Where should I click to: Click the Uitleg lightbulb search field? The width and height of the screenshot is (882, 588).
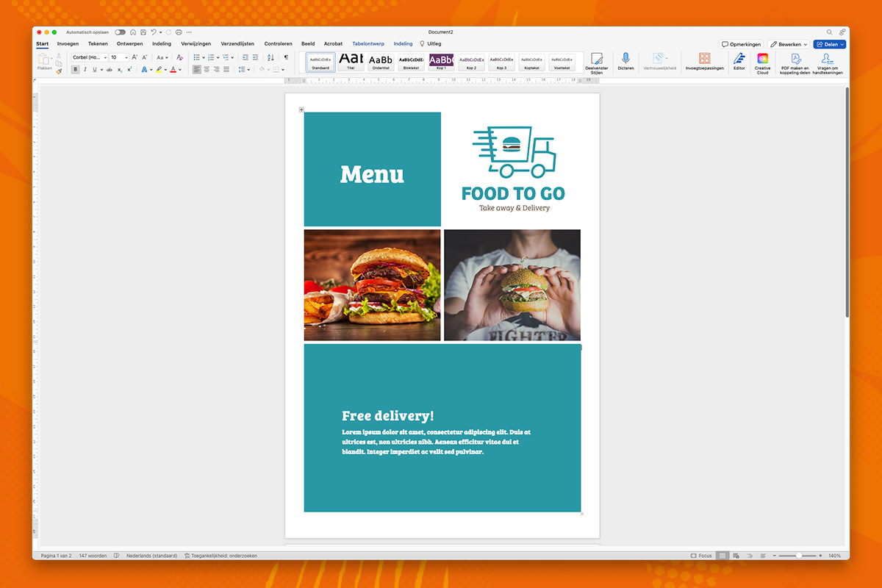tap(431, 43)
